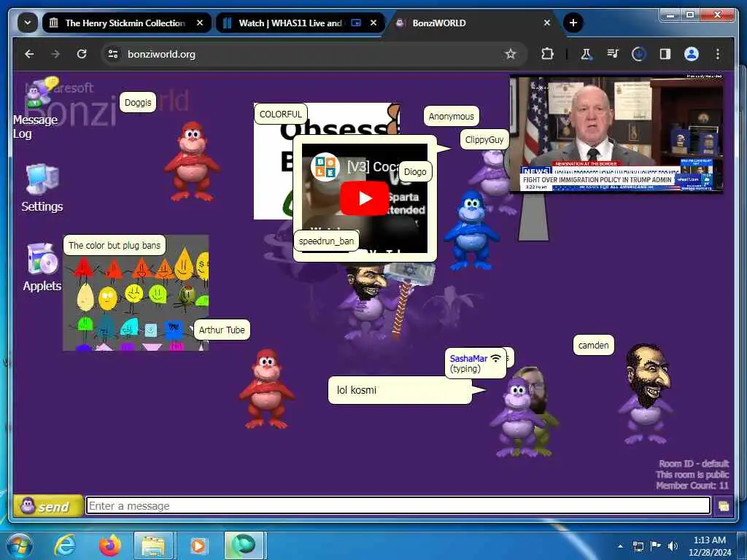747x560 pixels.
Task: Open the Chrome profile avatar
Action: coord(692,54)
